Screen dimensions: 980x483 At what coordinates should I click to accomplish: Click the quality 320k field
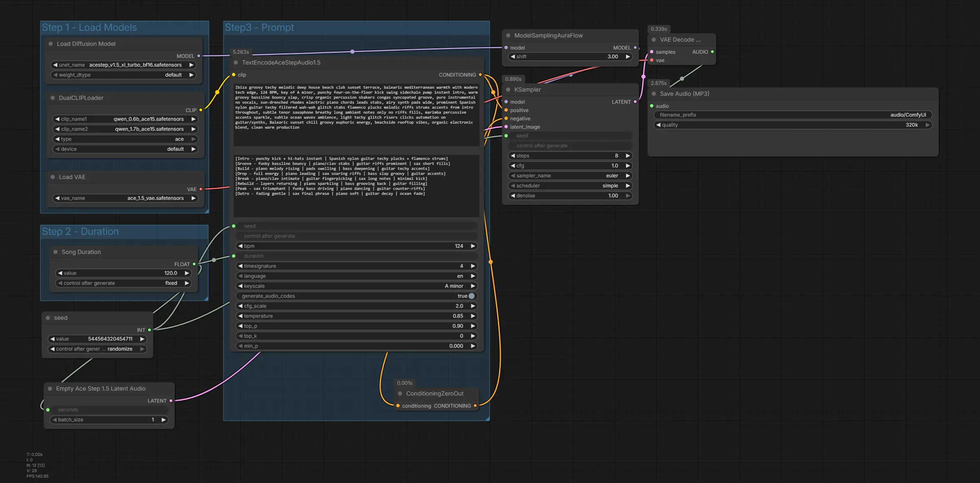point(792,125)
